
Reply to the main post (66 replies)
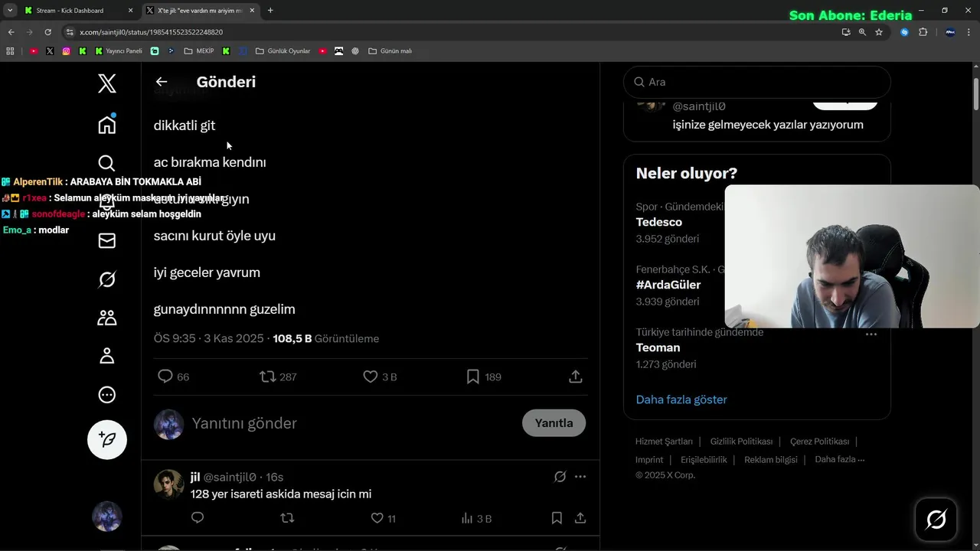coord(165,377)
